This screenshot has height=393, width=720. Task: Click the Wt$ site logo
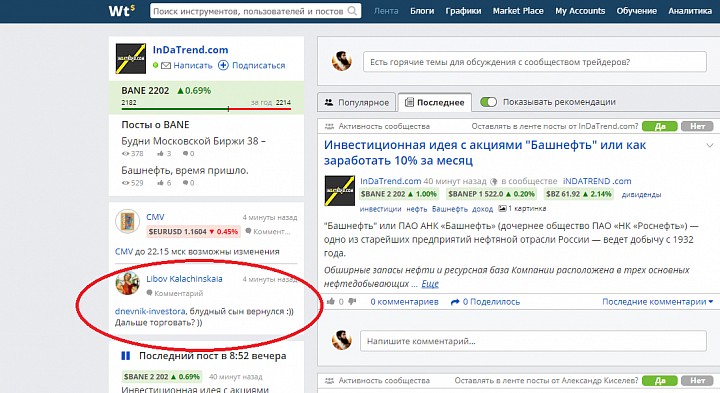(122, 10)
